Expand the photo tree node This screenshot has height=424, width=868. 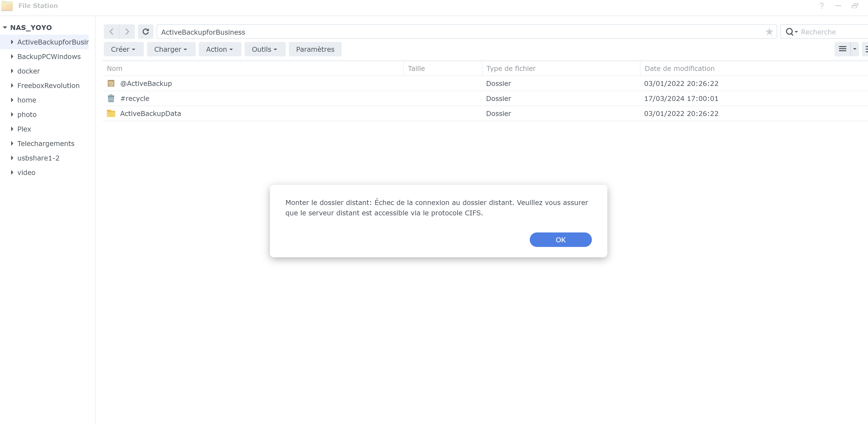pos(12,114)
